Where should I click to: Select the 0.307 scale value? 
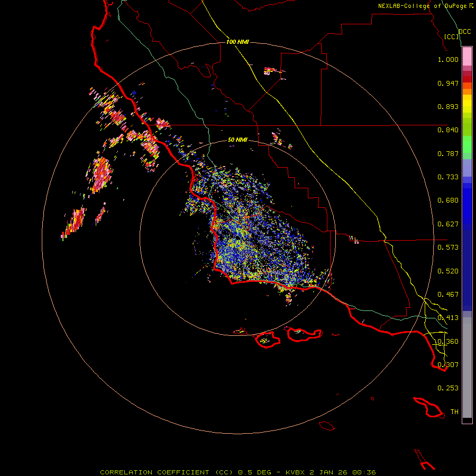[448, 365]
